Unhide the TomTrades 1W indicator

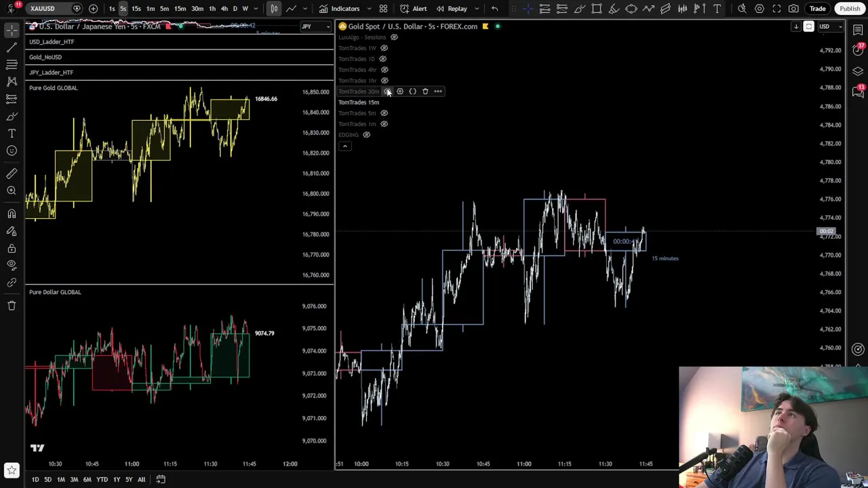click(384, 48)
